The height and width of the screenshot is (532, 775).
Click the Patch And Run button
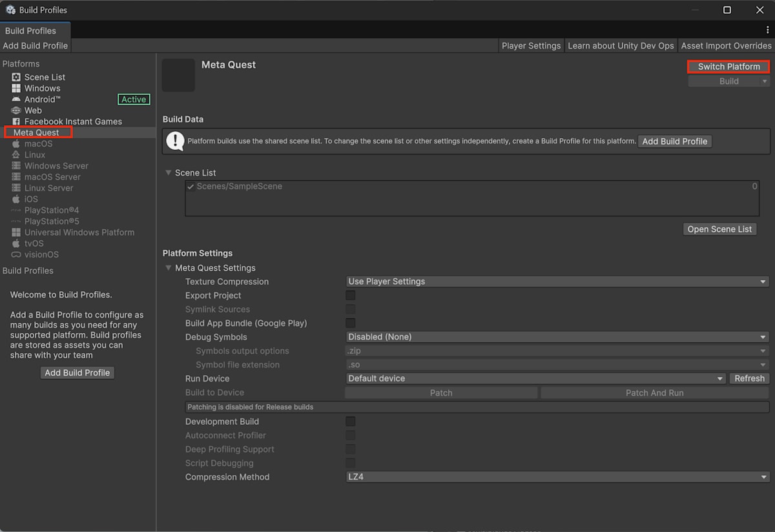pyautogui.click(x=655, y=393)
